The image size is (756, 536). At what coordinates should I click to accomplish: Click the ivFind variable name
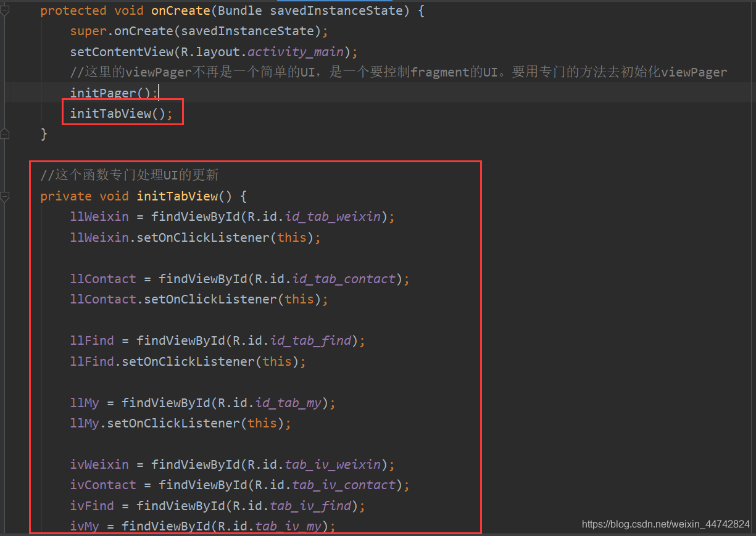[x=92, y=506]
